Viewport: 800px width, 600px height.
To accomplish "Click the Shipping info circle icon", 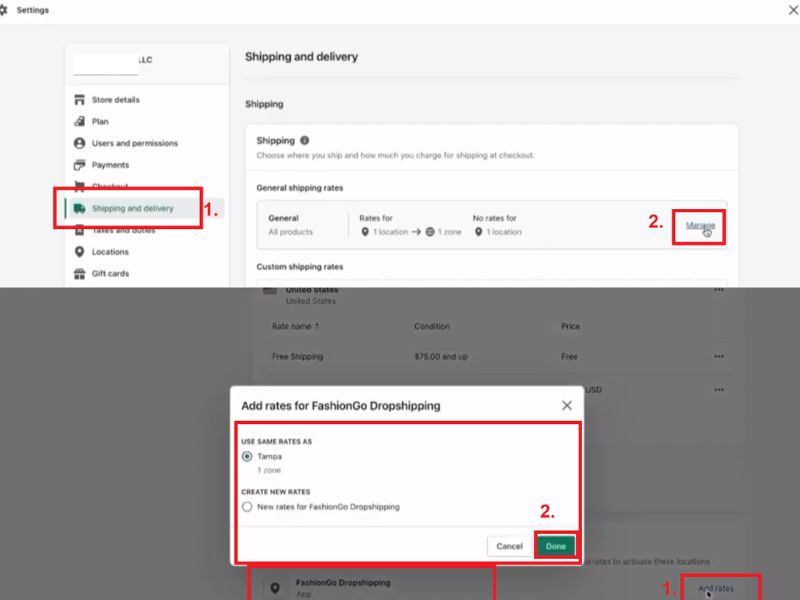I will 305,141.
